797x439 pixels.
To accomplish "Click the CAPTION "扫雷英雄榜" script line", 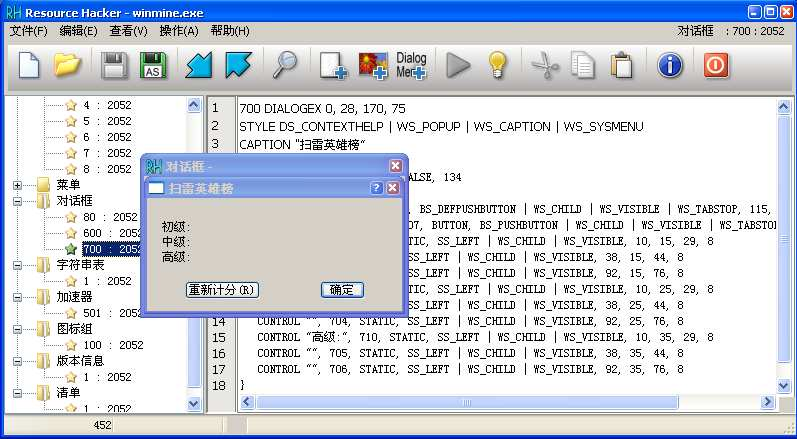I will [x=302, y=145].
